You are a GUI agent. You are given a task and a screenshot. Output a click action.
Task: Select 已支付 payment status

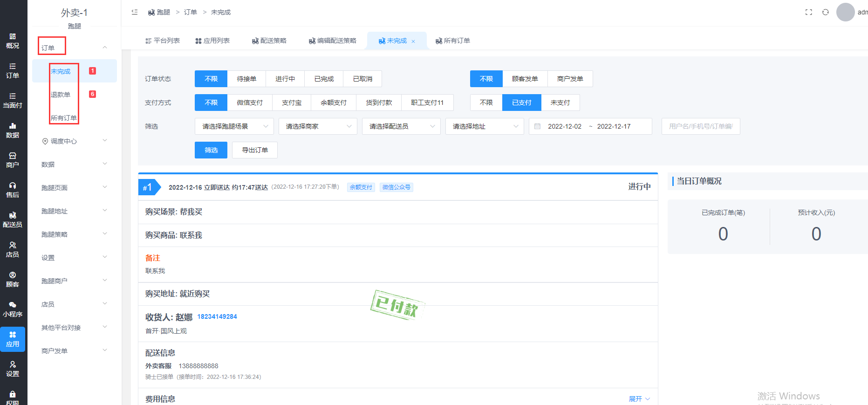[x=522, y=103]
